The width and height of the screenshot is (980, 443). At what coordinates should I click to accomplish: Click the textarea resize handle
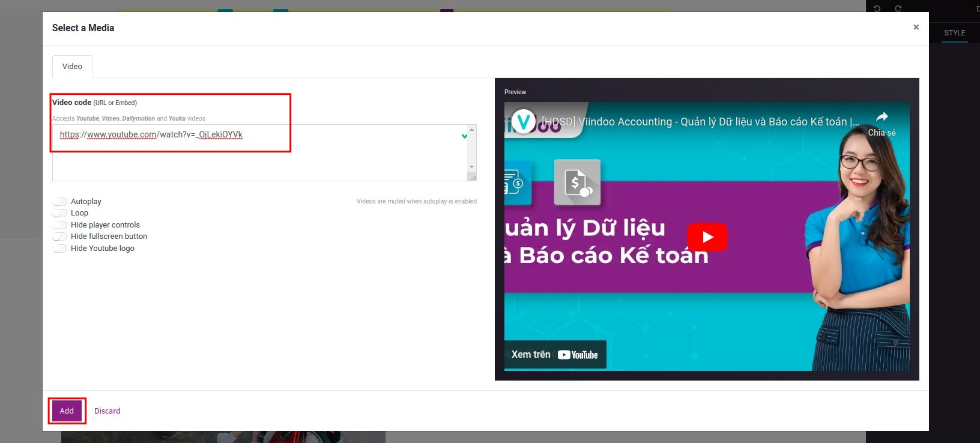(473, 176)
